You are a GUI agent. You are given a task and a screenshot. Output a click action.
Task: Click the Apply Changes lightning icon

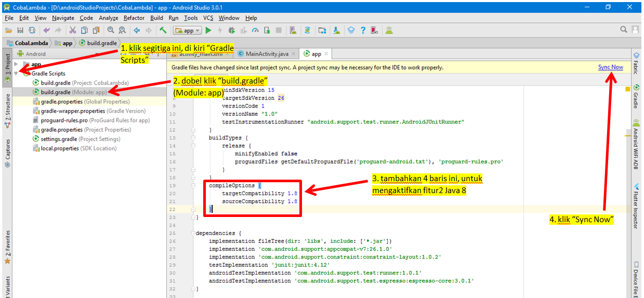tap(220, 31)
